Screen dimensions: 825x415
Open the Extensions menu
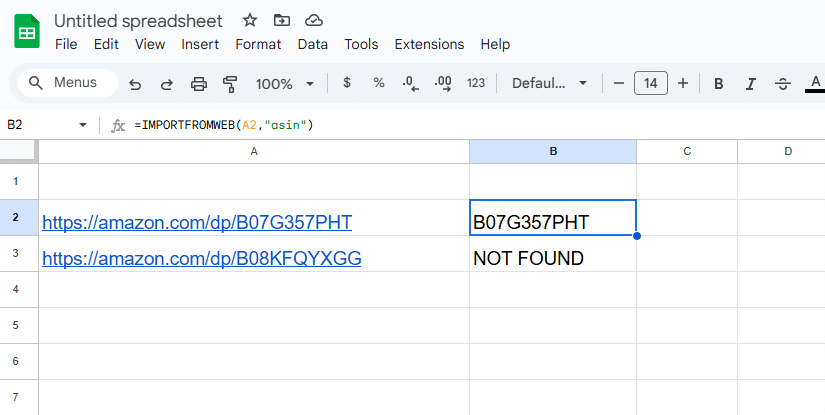pyautogui.click(x=429, y=44)
